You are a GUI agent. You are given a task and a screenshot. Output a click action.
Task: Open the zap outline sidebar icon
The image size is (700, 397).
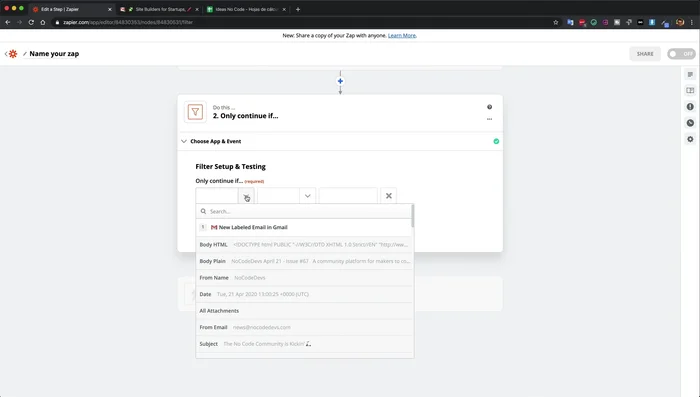[690, 75]
